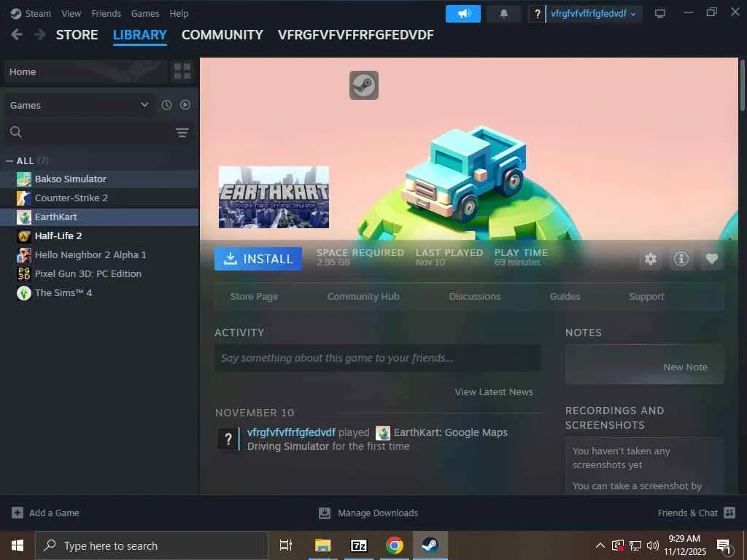Image resolution: width=747 pixels, height=560 pixels.
Task: Open the account name dropdown
Action: coord(594,14)
